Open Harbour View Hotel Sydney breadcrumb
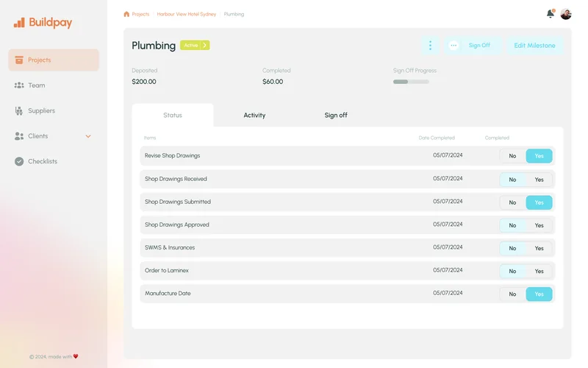The image size is (588, 368). [187, 14]
